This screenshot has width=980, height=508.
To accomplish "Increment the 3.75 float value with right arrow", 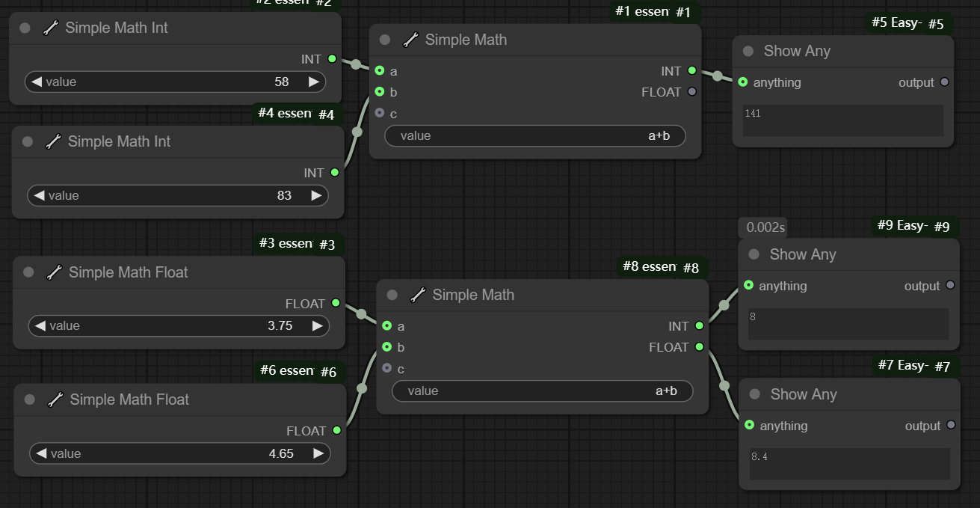I will 318,326.
